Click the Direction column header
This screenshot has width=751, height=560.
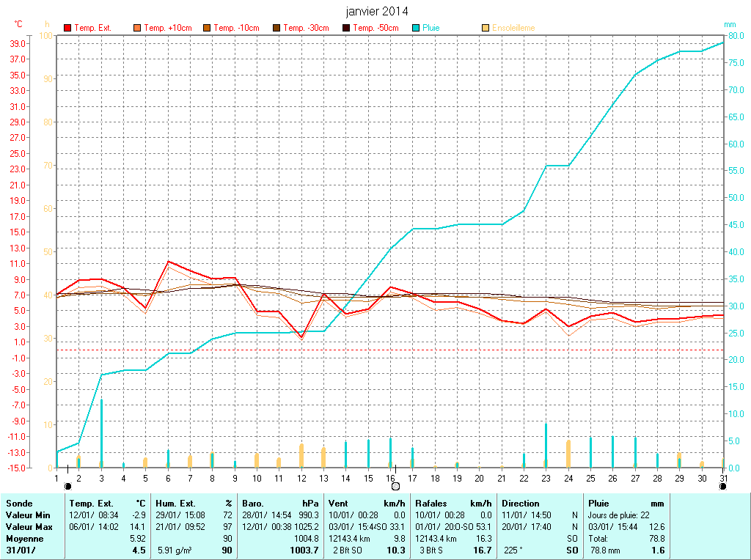(521, 504)
